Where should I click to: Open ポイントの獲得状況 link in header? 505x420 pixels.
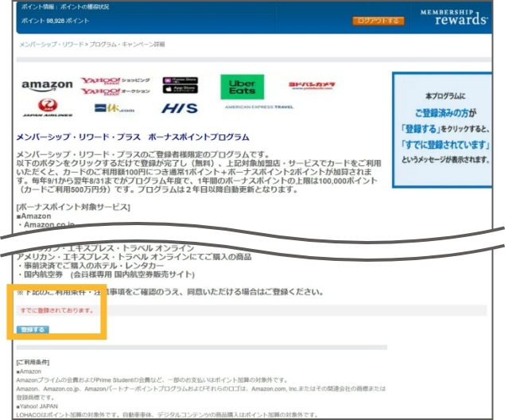(86, 5)
